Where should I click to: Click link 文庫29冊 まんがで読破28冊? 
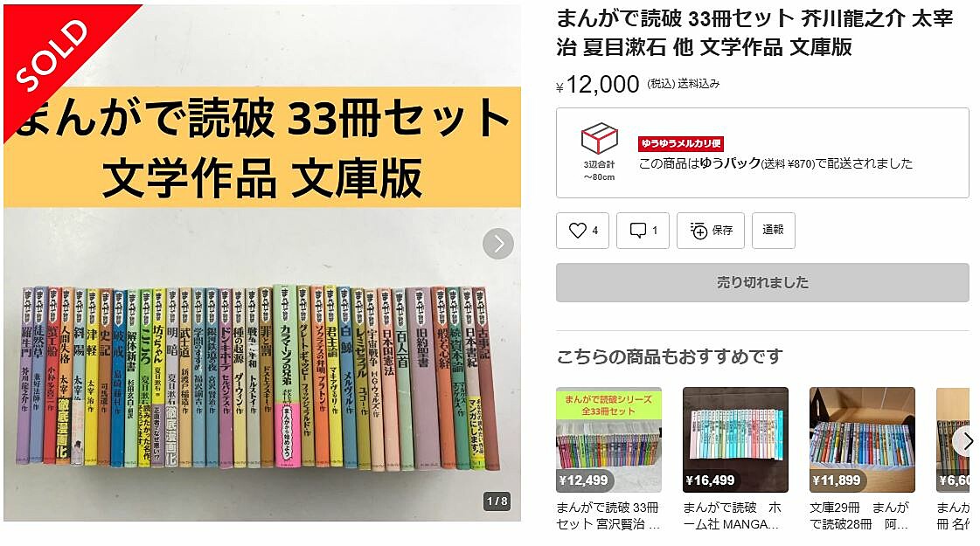(859, 515)
